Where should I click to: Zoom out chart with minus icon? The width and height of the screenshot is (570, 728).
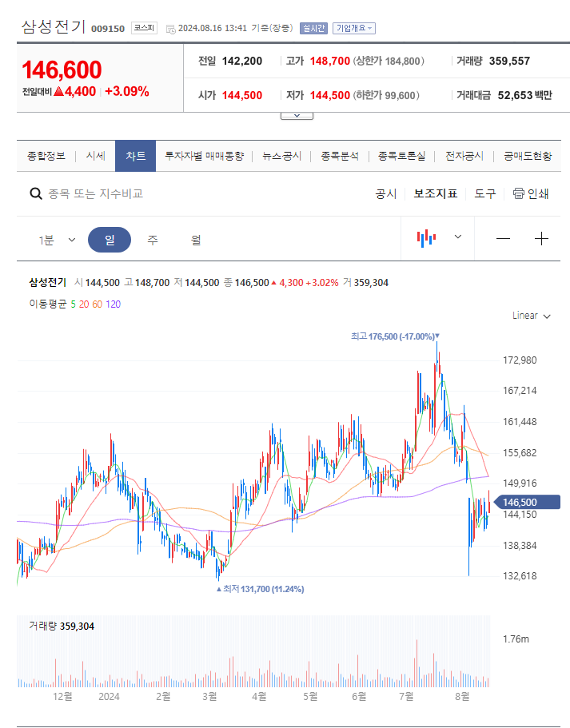pyautogui.click(x=503, y=239)
